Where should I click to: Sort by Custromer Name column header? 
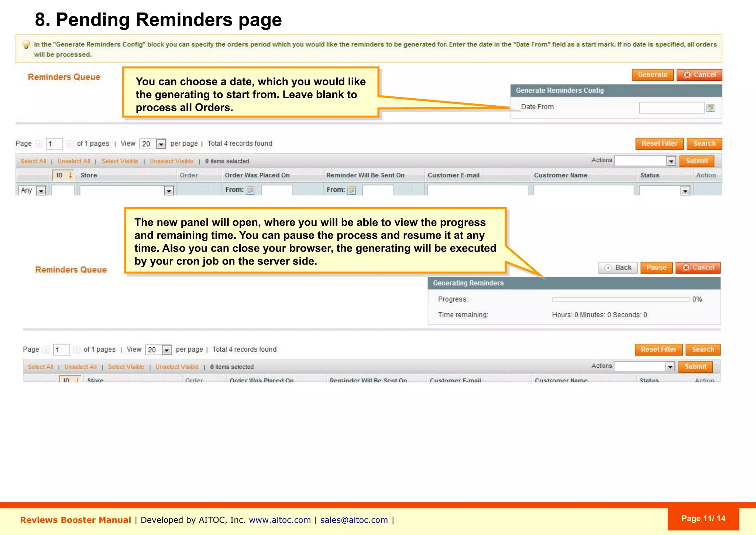561,175
